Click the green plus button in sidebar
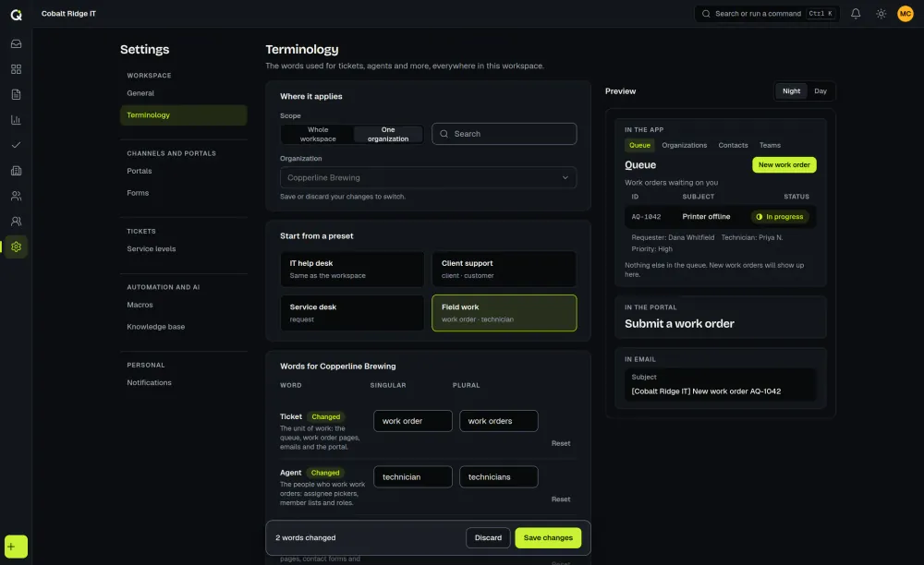Image resolution: width=924 pixels, height=565 pixels. pyautogui.click(x=16, y=547)
